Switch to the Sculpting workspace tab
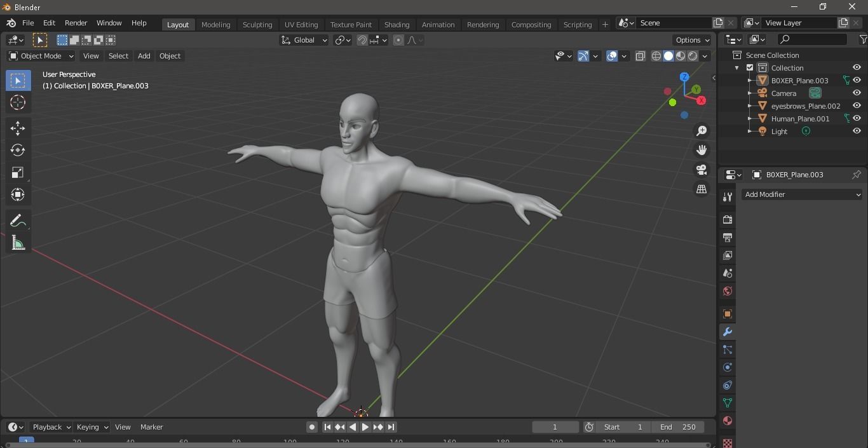Image resolution: width=868 pixels, height=448 pixels. 257,25
